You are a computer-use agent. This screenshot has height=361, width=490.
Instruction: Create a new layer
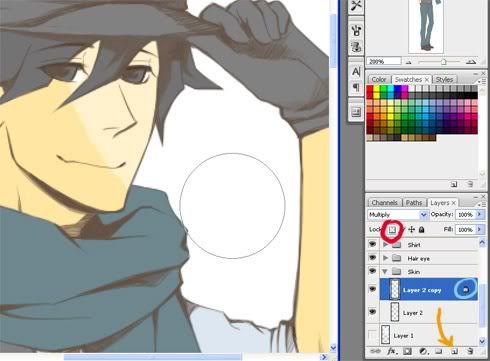tap(454, 351)
